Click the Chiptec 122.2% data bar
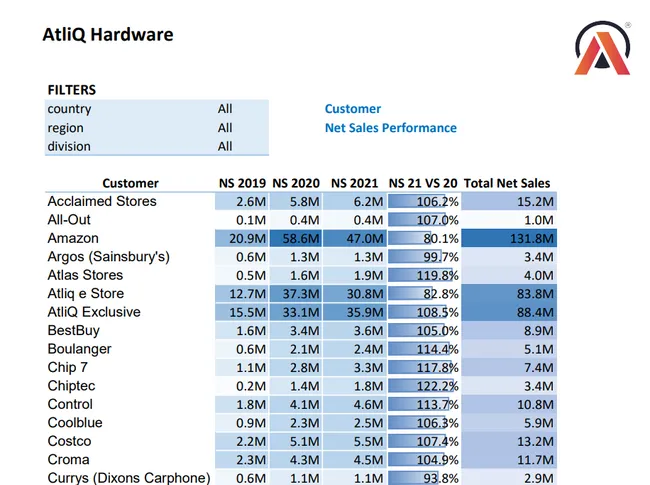This screenshot has width=650, height=485. pos(424,386)
